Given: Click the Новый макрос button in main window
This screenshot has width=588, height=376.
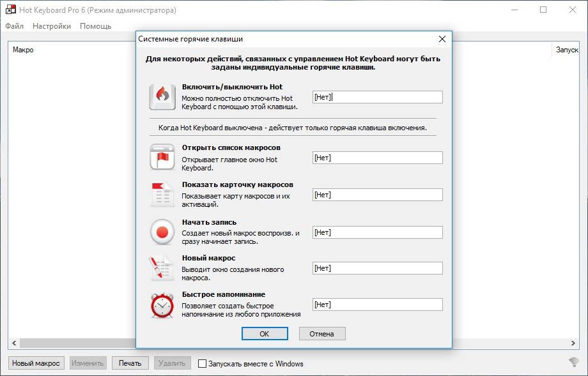Looking at the screenshot, I should (36, 363).
